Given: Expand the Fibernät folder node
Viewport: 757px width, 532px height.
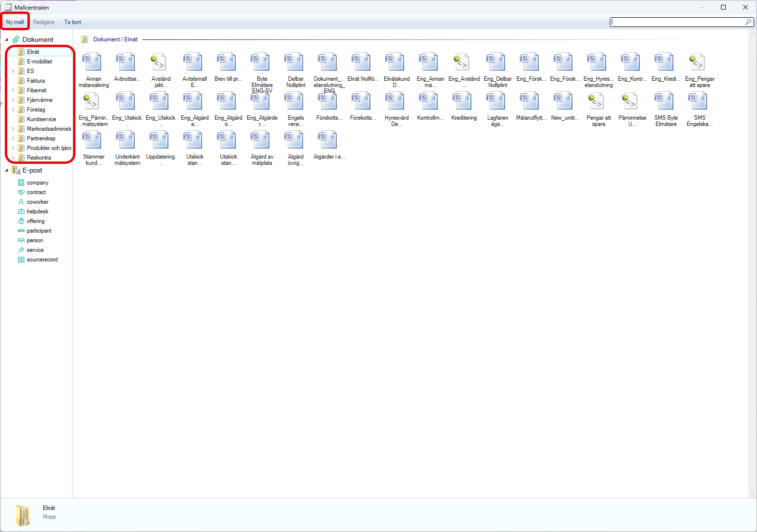Looking at the screenshot, I should coord(13,90).
